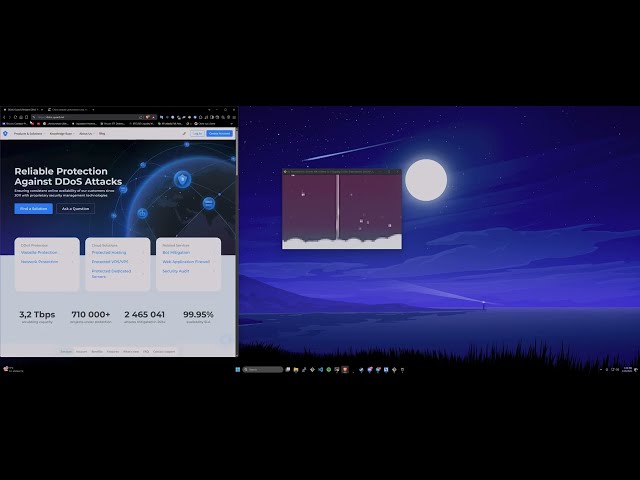Click the red highlighted taskbar app icon

(345, 370)
